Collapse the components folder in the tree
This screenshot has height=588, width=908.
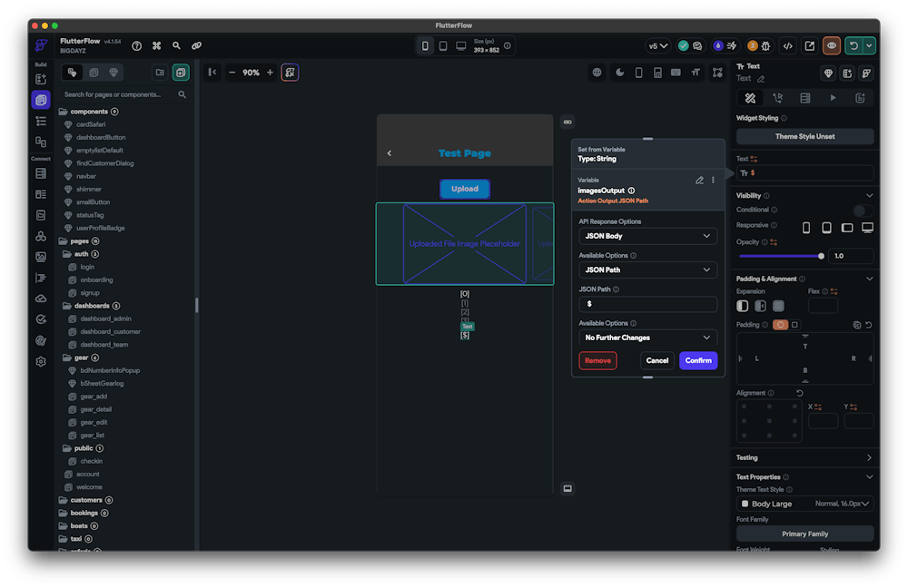[64, 112]
